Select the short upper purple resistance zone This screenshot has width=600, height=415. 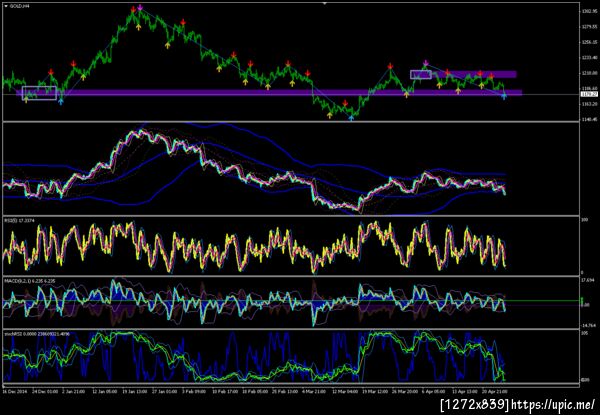pos(474,74)
